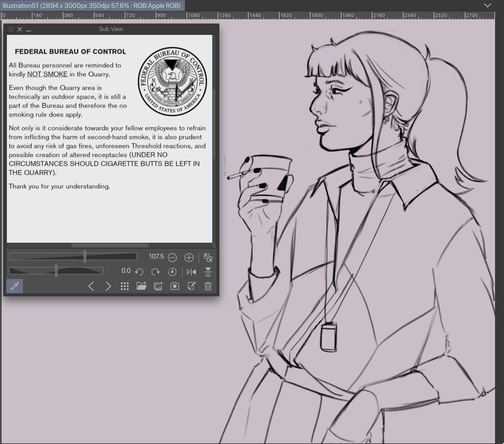The height and width of the screenshot is (444, 504).
Task: Click the Federal Bureau of Control seal image
Action: [173, 81]
